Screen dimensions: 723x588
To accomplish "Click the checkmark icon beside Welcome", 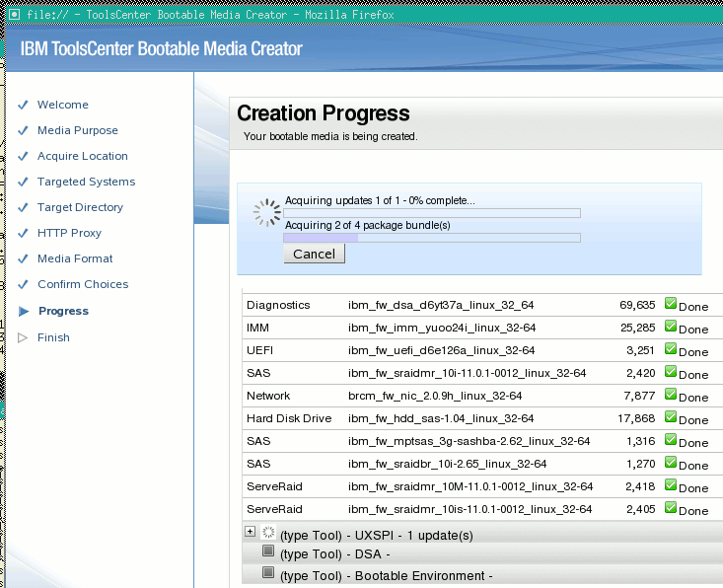I will 23,105.
